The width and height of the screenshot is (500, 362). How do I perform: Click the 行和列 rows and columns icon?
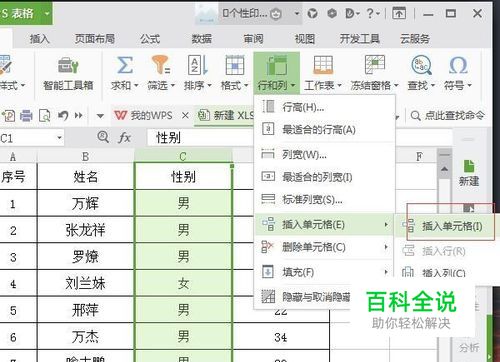[277, 65]
